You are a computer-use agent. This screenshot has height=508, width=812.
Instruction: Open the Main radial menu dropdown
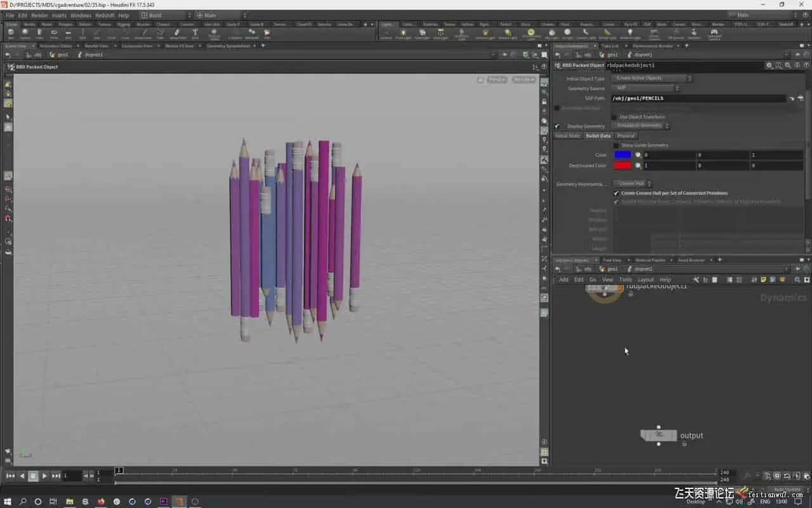tap(222, 15)
